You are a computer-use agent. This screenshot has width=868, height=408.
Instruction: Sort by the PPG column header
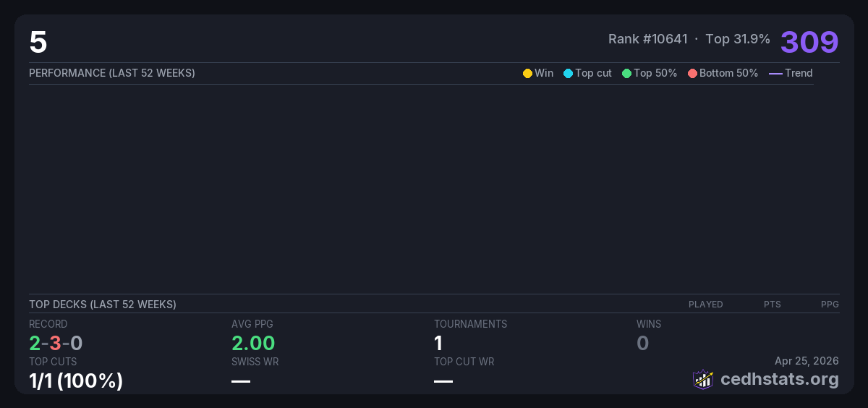point(830,305)
